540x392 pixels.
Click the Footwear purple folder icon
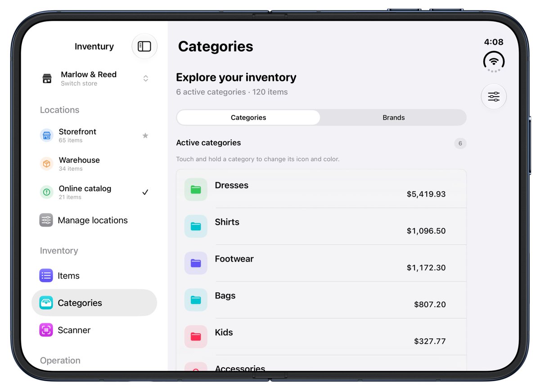pyautogui.click(x=196, y=263)
